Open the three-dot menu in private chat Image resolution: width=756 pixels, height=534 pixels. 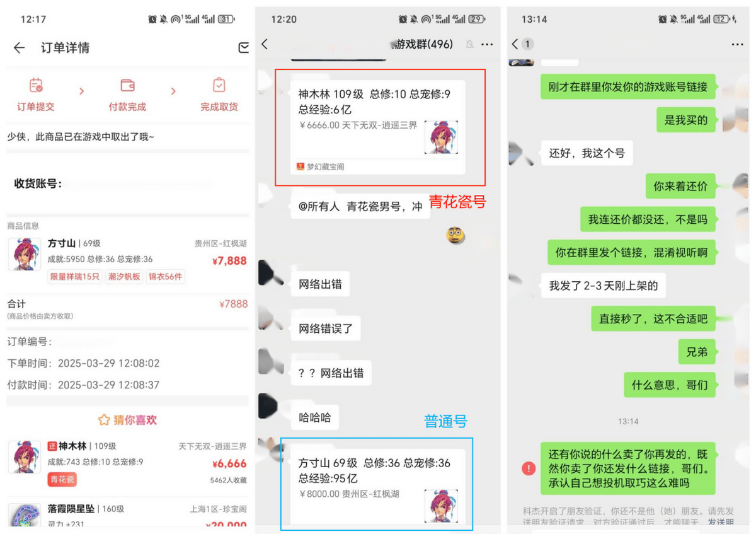coord(738,45)
